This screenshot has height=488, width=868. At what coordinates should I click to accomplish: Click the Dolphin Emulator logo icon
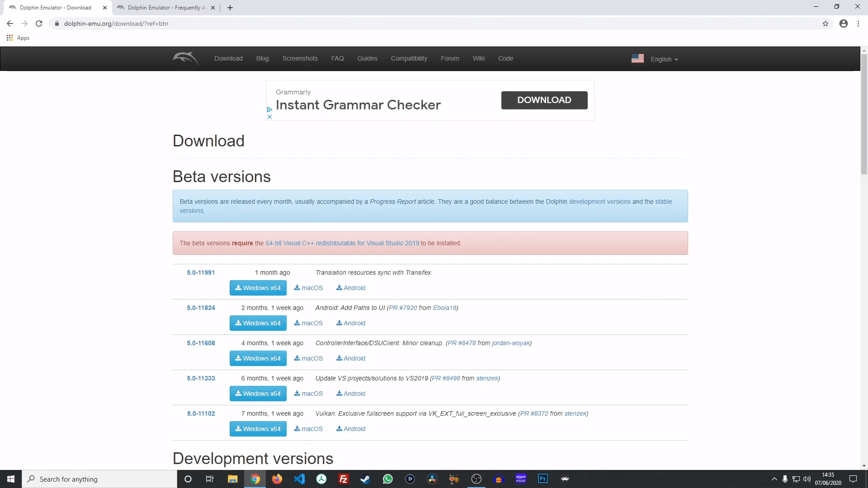185,58
